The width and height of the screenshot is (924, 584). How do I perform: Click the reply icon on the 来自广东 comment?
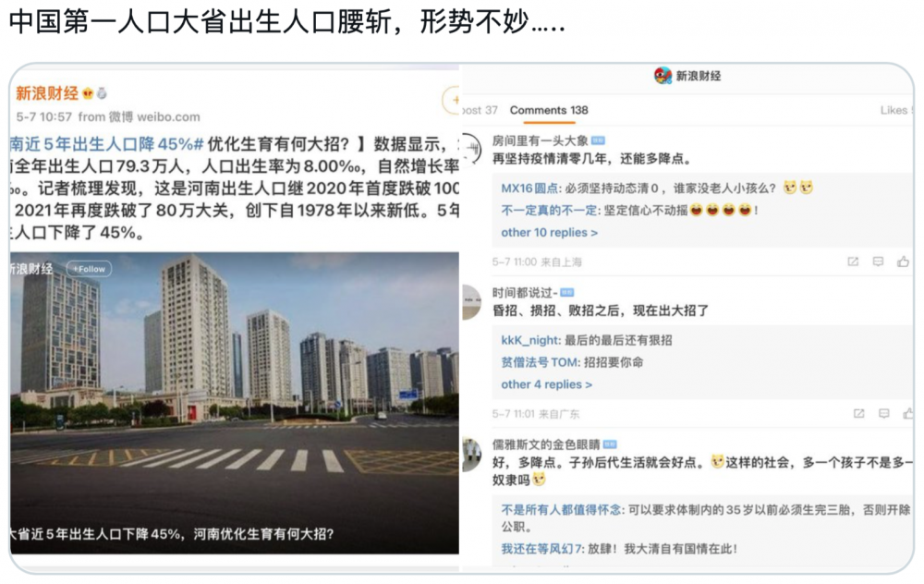click(883, 414)
